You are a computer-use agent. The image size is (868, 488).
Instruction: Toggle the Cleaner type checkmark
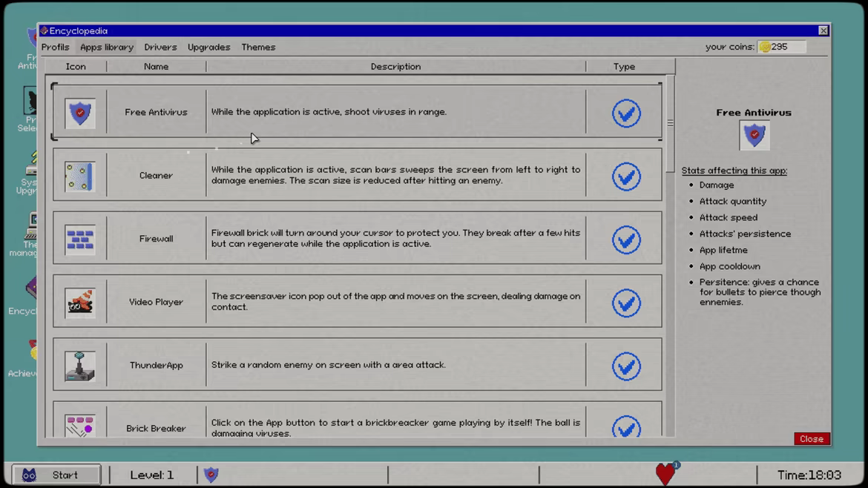tap(626, 177)
